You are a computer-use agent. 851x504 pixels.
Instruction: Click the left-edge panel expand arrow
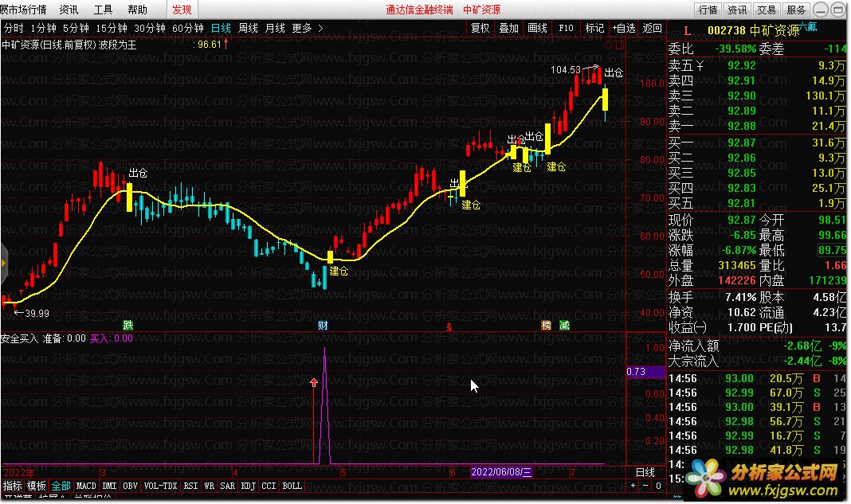coord(3,262)
